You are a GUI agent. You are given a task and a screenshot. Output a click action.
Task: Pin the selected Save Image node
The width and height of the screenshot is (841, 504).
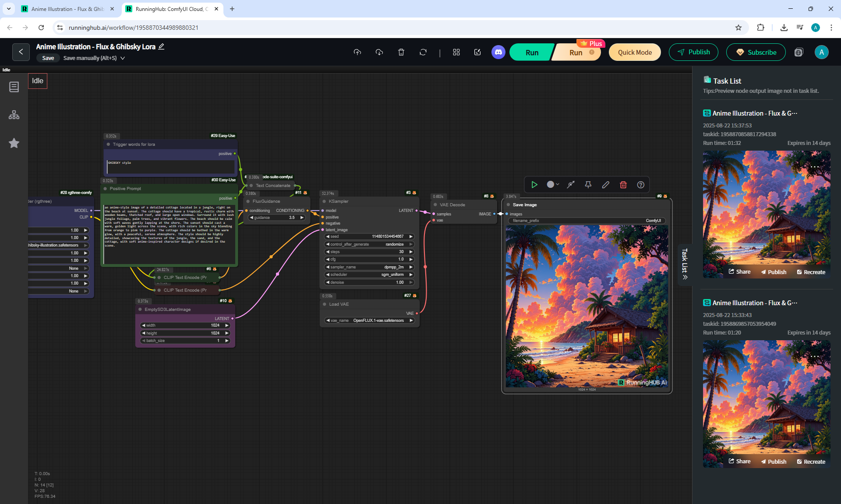pos(588,185)
